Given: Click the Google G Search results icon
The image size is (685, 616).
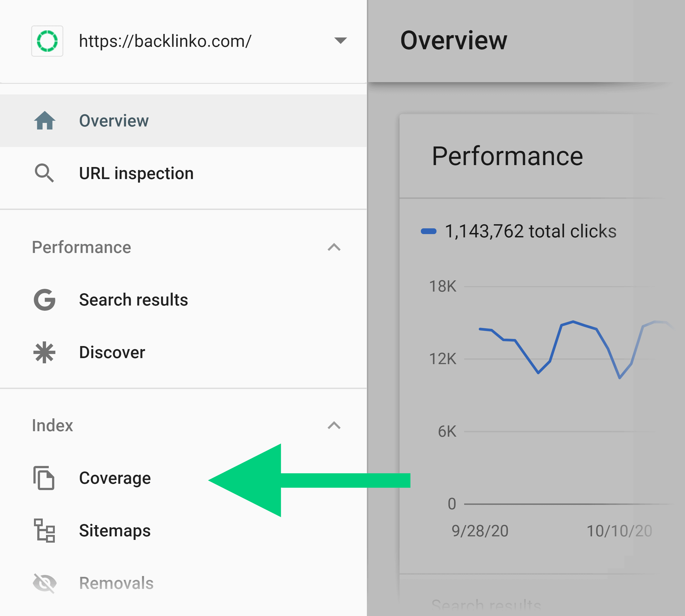Looking at the screenshot, I should 44,300.
